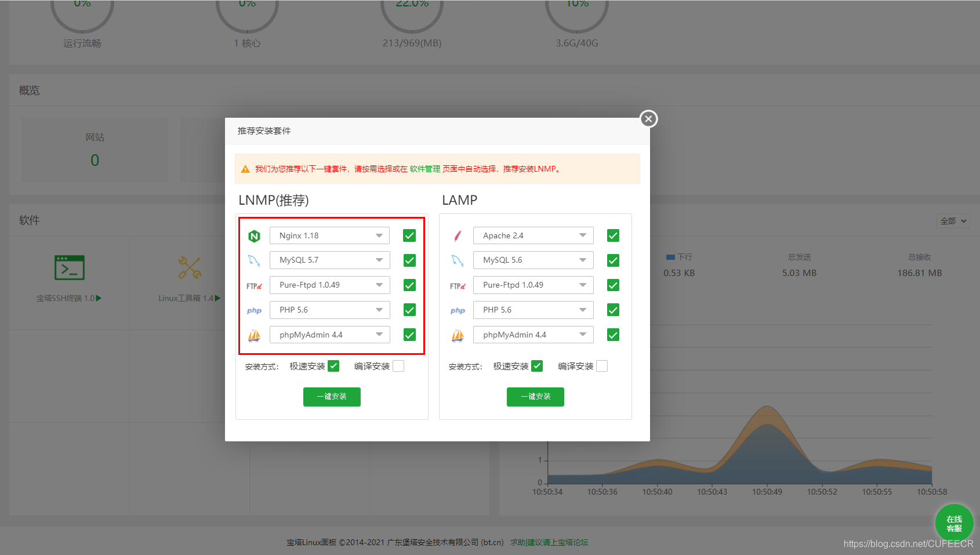Click the phpMyAdmin sailboat icon in LNMP
Screen dimensions: 980x555
pos(254,335)
